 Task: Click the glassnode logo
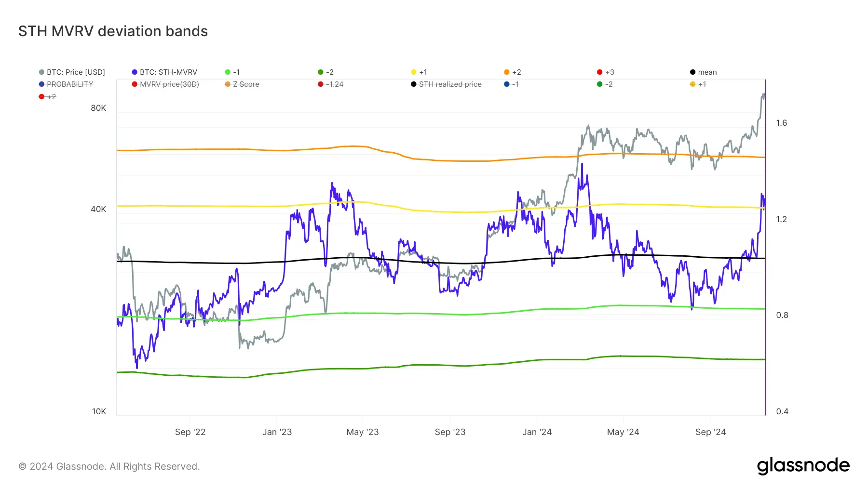pyautogui.click(x=803, y=466)
